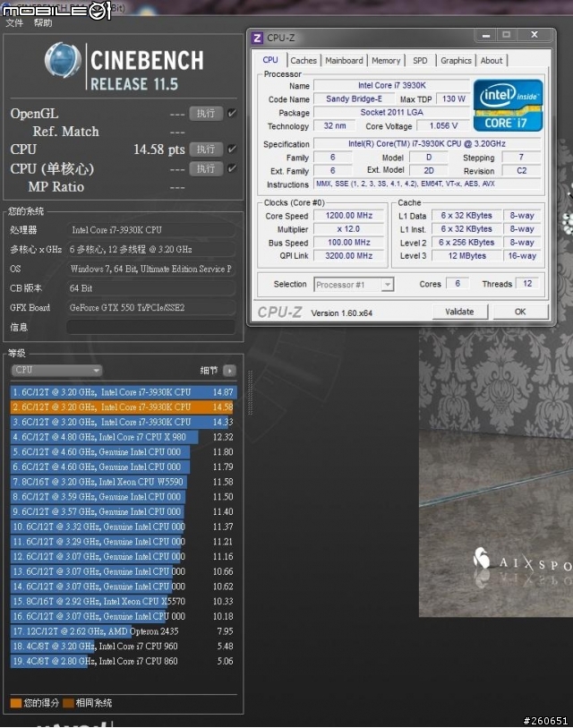This screenshot has width=573, height=728.
Task: Click the Intel Core i7 logo badge
Action: (x=508, y=105)
